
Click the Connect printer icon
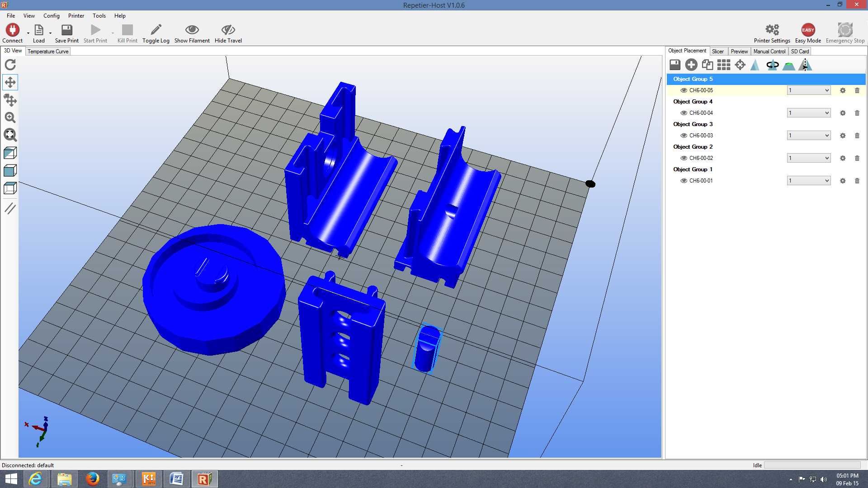pos(12,30)
